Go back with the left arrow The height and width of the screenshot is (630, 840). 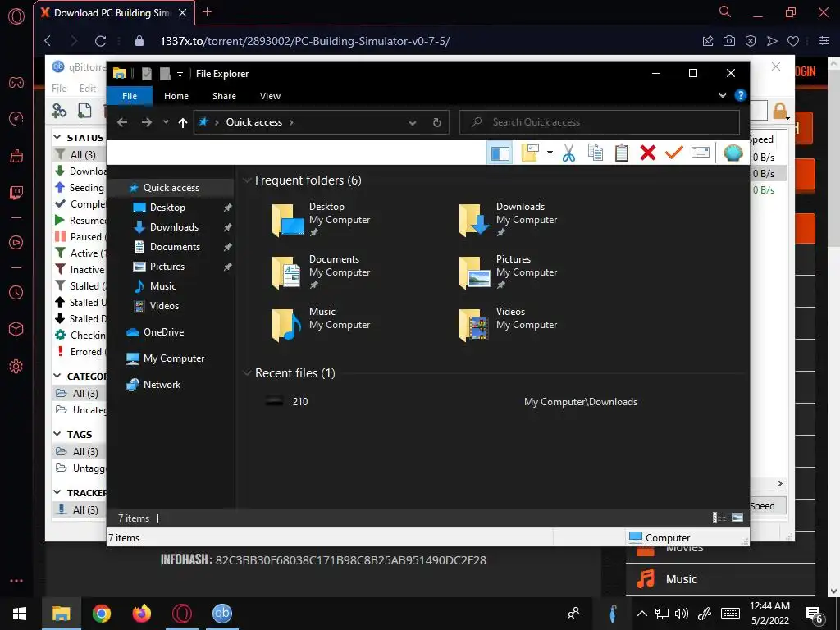(122, 122)
